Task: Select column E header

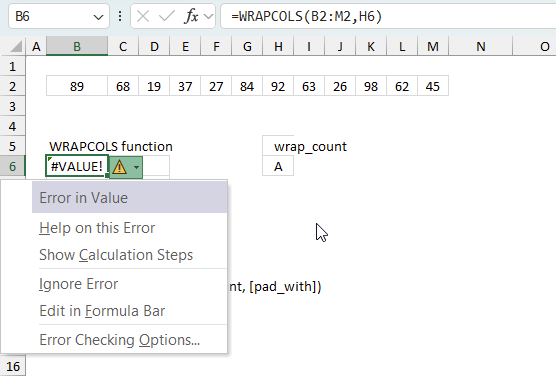Action: click(185, 46)
